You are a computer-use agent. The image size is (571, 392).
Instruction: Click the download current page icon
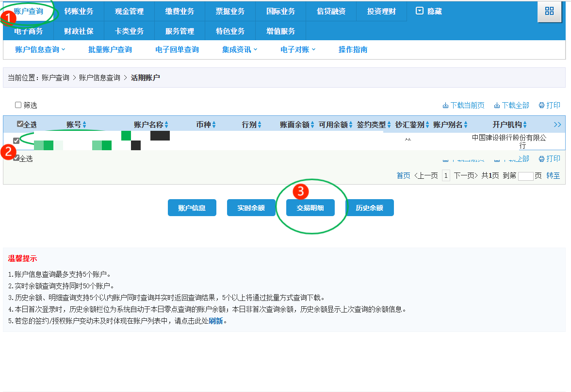coord(445,106)
